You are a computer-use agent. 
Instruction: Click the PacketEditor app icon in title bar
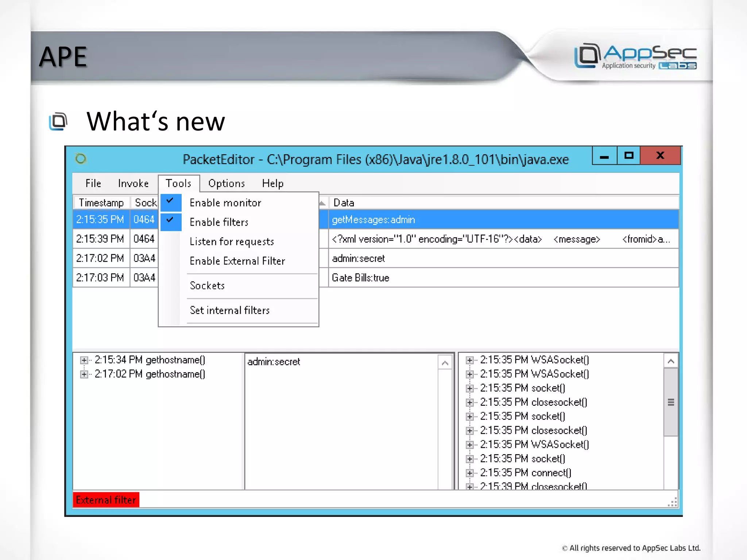point(81,159)
